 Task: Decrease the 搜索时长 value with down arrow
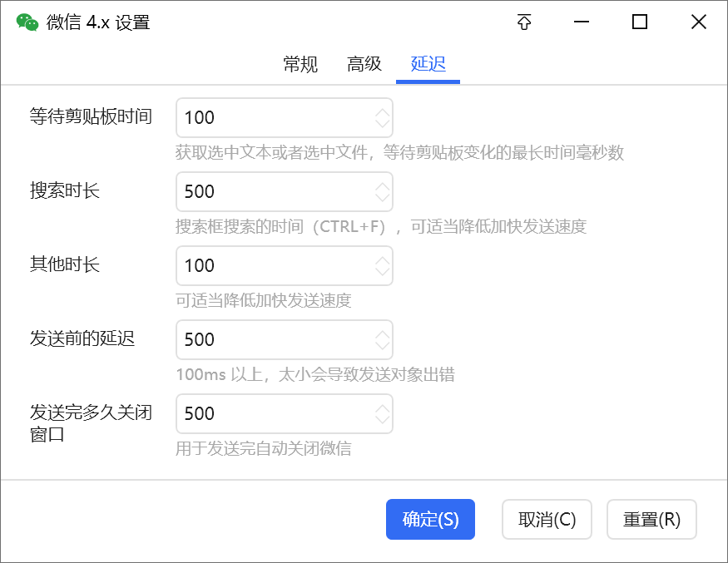[382, 197]
